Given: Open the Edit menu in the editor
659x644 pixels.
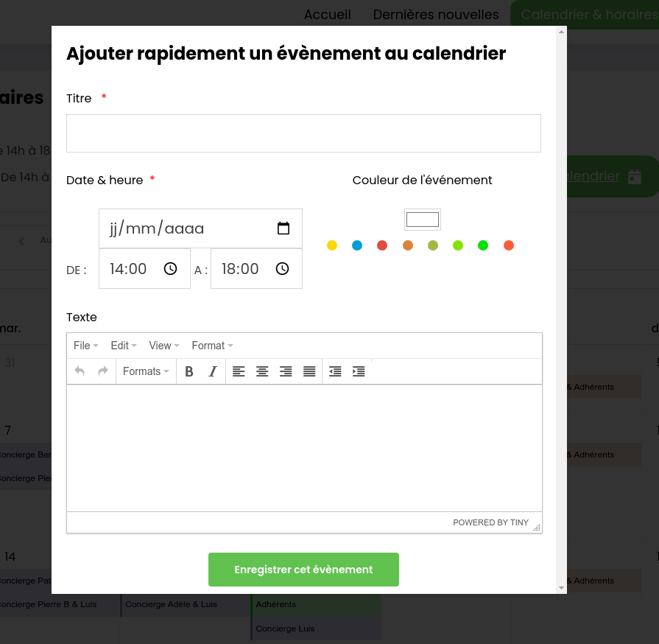Looking at the screenshot, I should point(124,346).
